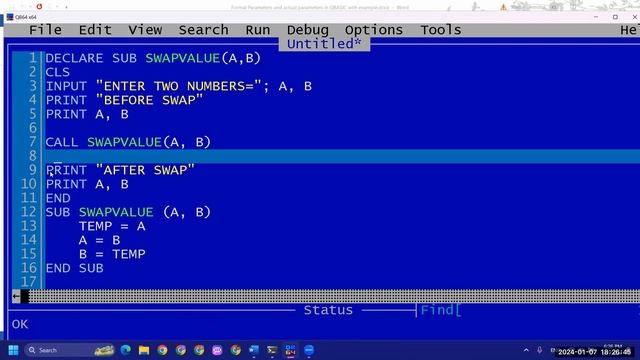
Task: Click the Untitled* document title
Action: pos(324,44)
